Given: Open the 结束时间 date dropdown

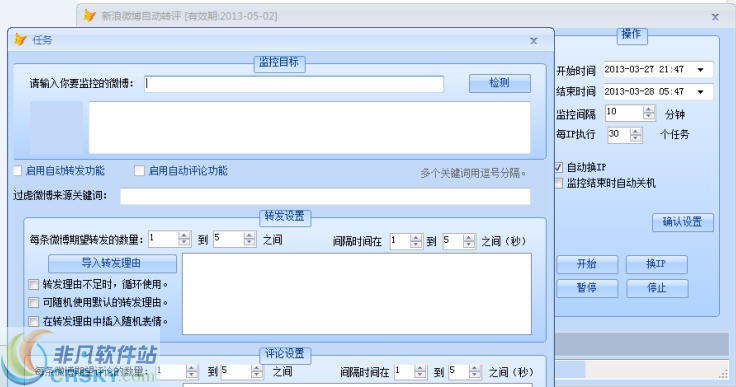Looking at the screenshot, I should [700, 92].
